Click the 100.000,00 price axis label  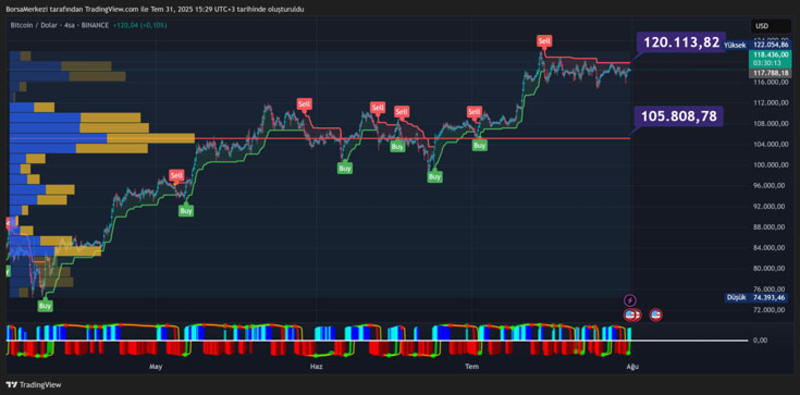tap(771, 165)
